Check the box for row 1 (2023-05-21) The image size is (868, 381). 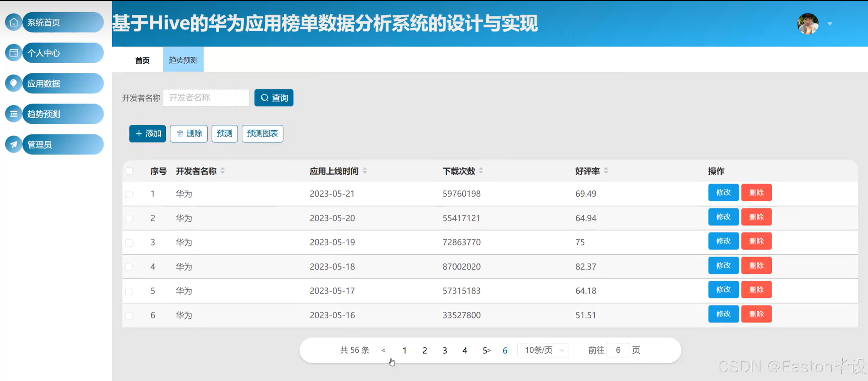coord(129,194)
